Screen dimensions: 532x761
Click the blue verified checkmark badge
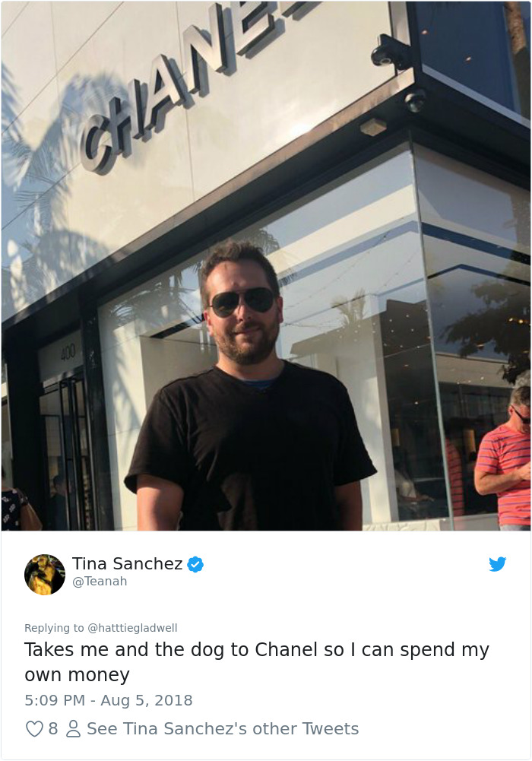tap(195, 564)
